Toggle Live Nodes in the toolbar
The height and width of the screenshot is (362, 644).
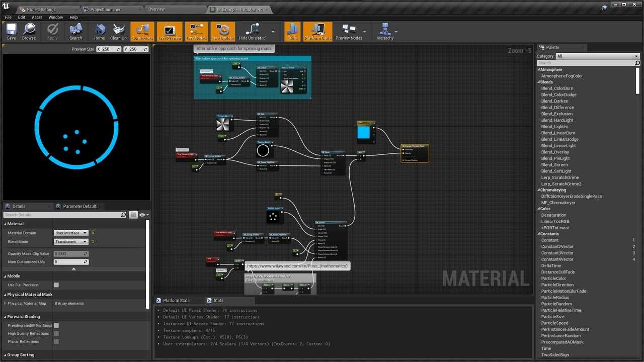196,31
